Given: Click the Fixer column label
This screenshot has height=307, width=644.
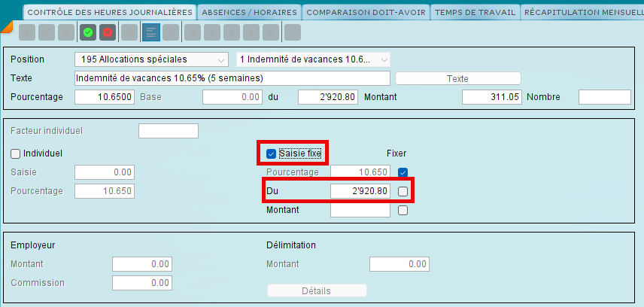Looking at the screenshot, I should (396, 153).
